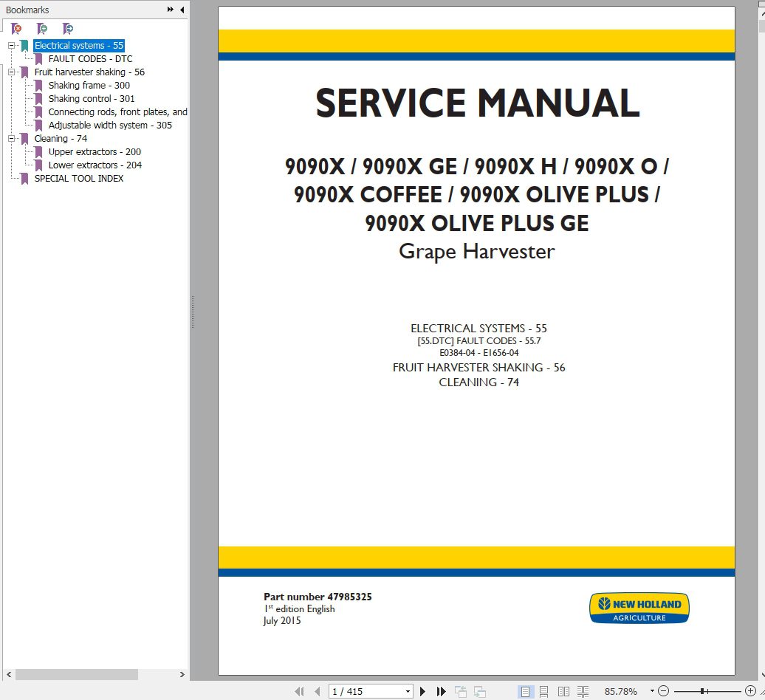Switch on two-page view layout

click(x=564, y=691)
